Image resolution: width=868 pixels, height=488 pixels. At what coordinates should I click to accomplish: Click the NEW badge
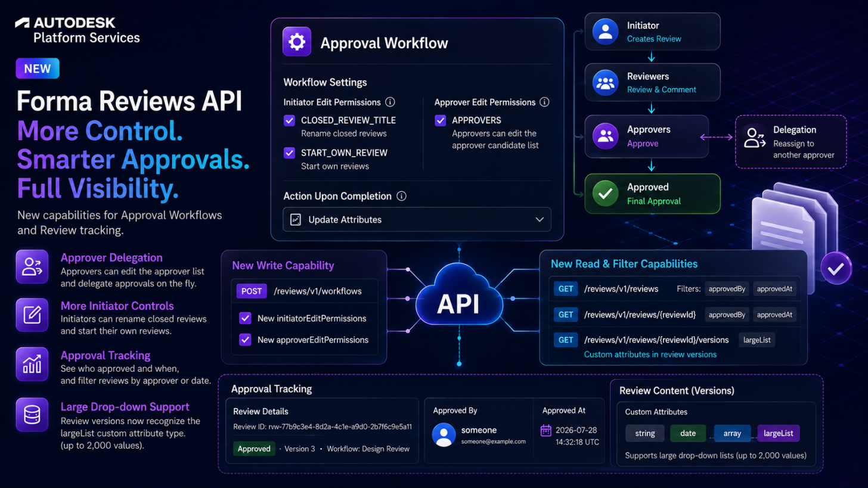(38, 69)
